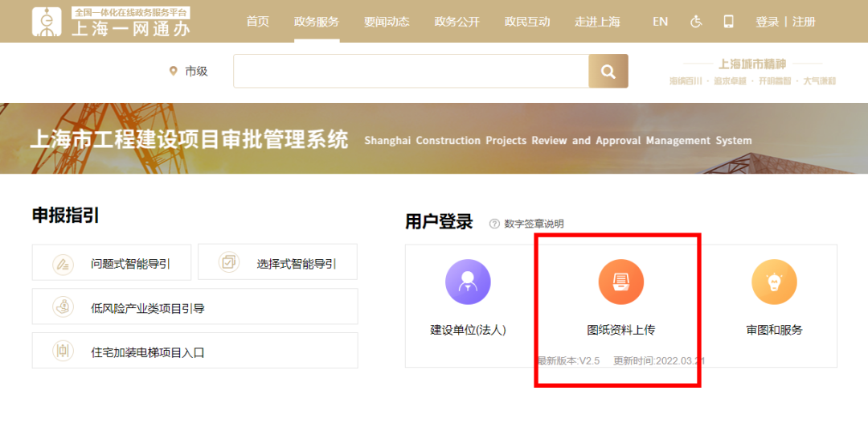Click the orange 图纸资料上传 icon
868x432 pixels.
coord(621,282)
